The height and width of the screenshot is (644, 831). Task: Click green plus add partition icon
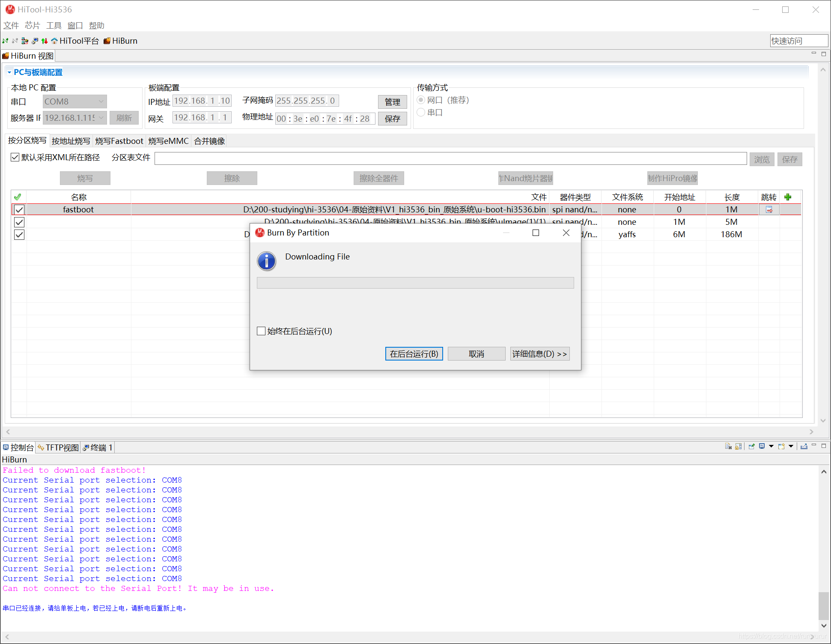click(788, 197)
